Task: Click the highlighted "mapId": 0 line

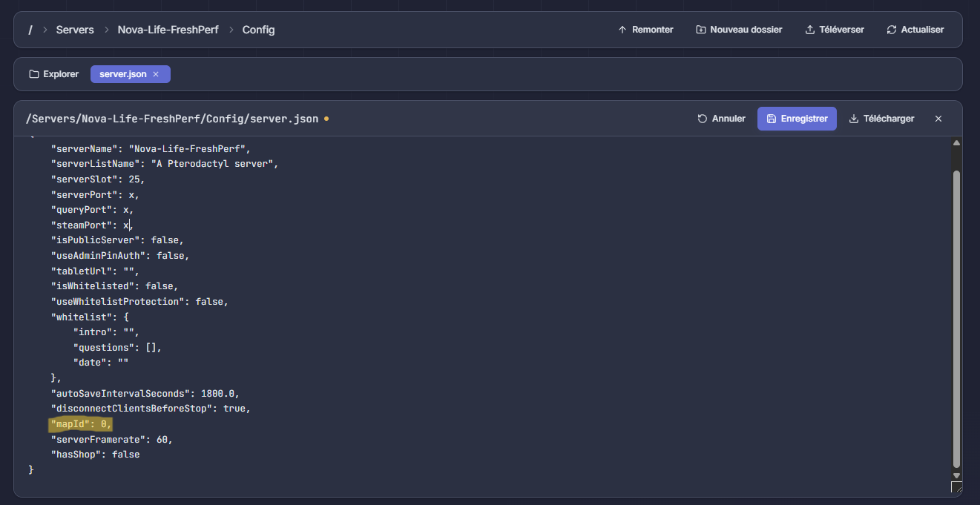Action: coord(81,424)
